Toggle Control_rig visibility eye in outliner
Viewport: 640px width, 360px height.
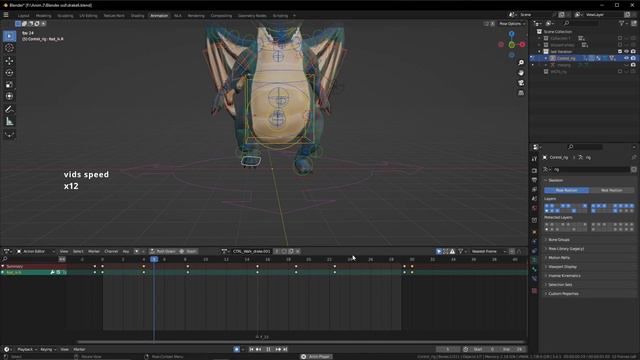[x=626, y=58]
